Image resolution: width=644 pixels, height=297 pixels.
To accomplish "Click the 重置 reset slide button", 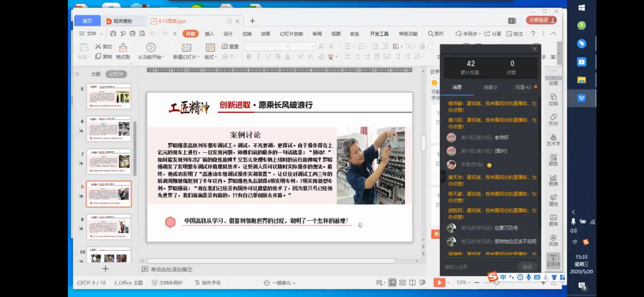I will pos(230,46).
